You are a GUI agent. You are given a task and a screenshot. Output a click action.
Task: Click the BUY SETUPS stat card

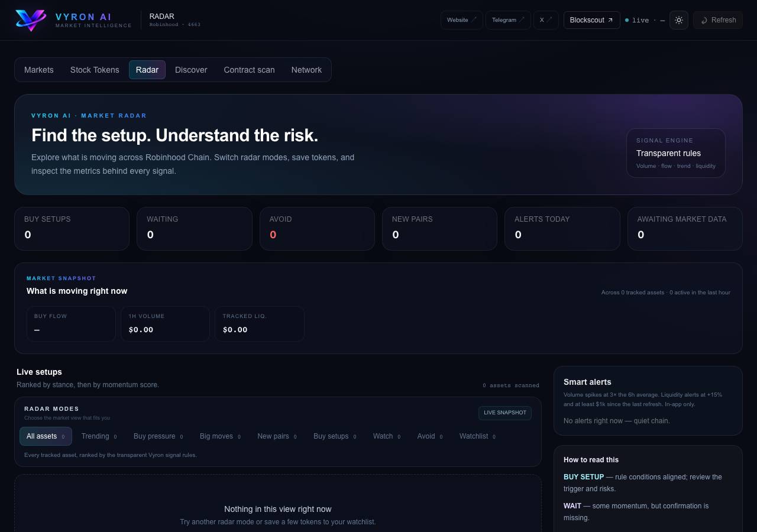click(x=72, y=229)
